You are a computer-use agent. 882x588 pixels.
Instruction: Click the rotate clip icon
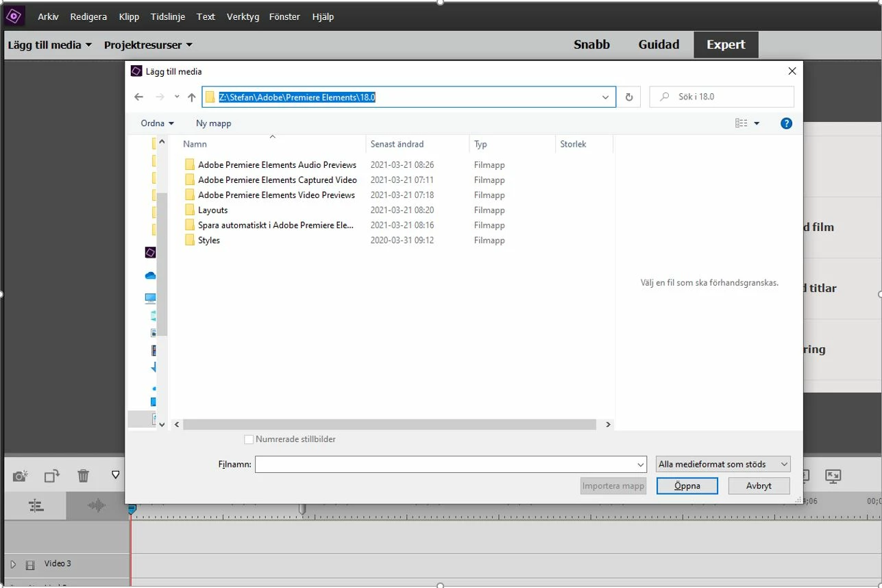[x=52, y=476]
